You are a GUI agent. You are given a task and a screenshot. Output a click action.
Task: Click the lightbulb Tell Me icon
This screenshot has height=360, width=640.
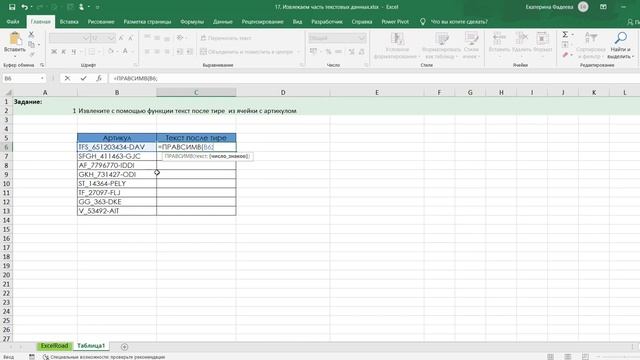point(422,22)
